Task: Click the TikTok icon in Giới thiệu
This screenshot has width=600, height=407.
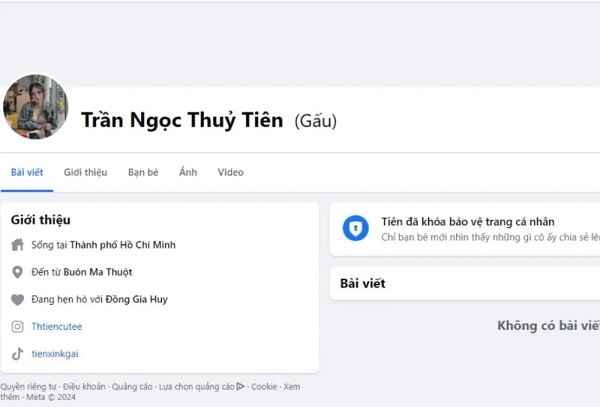Action: (17, 354)
